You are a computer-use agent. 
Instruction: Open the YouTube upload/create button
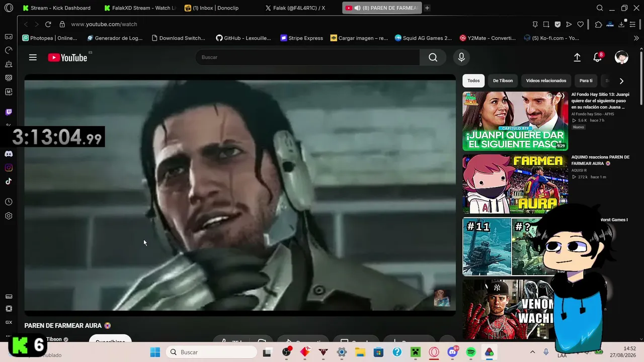click(x=577, y=57)
